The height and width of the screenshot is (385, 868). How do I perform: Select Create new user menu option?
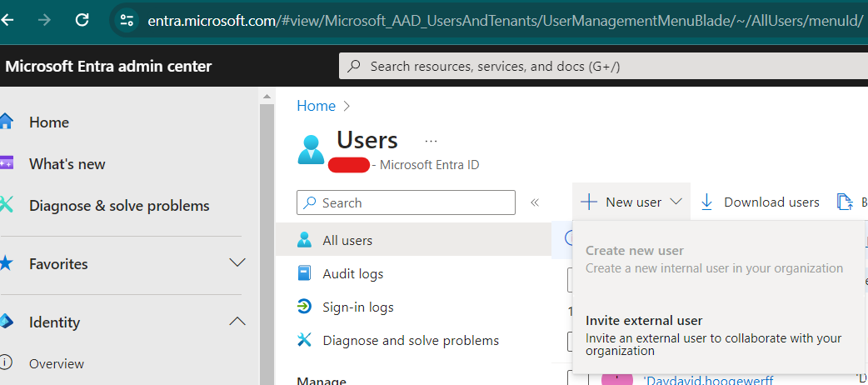point(634,251)
